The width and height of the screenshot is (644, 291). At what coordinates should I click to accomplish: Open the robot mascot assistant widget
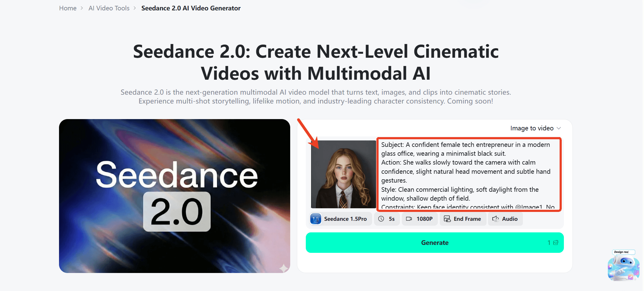tap(623, 266)
